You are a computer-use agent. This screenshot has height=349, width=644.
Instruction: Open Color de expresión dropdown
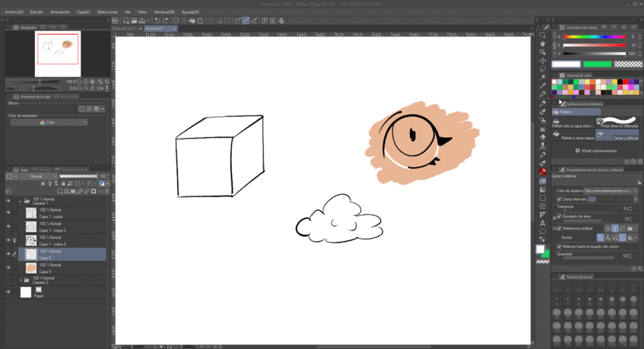(49, 122)
